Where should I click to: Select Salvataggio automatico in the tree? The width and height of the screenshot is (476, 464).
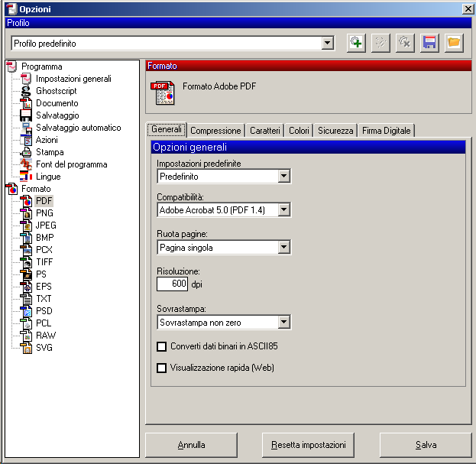(x=78, y=128)
